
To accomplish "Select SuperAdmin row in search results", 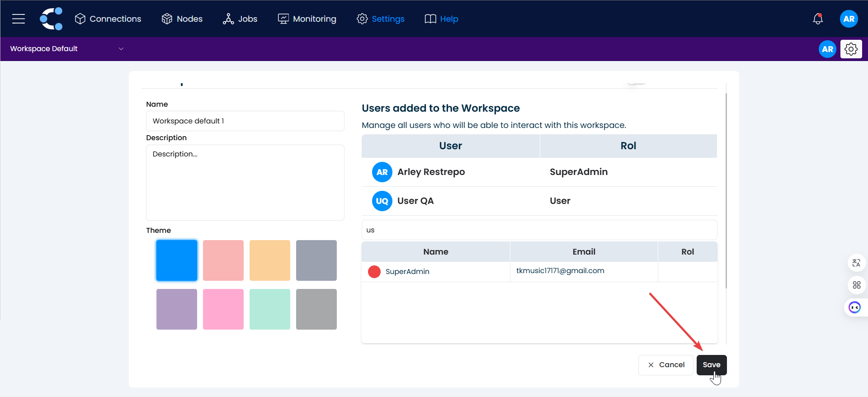I will point(436,271).
